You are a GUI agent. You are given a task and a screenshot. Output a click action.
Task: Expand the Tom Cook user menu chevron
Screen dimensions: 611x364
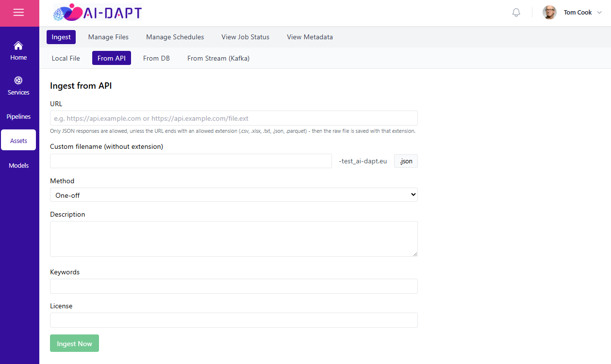(599, 13)
